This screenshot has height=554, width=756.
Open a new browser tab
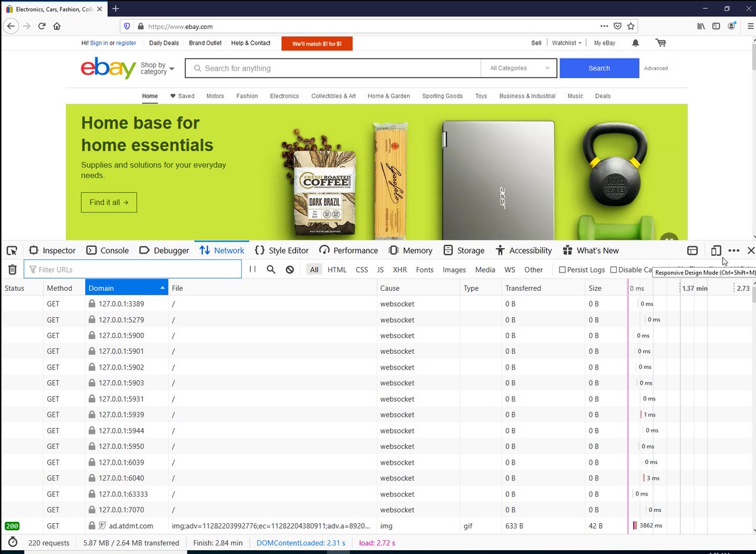point(116,8)
